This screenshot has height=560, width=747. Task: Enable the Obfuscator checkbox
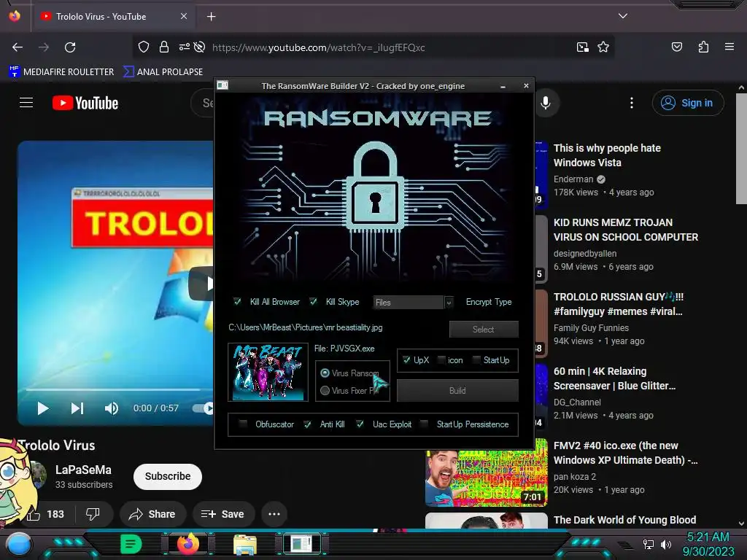coord(243,424)
